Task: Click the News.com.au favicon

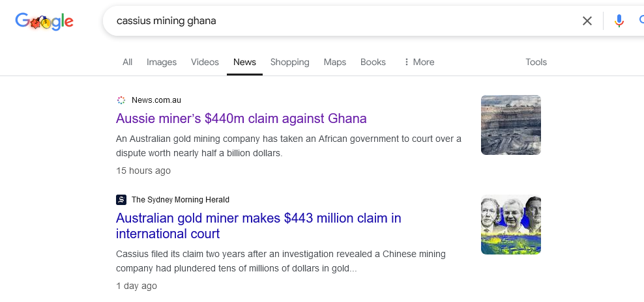Action: click(x=121, y=100)
